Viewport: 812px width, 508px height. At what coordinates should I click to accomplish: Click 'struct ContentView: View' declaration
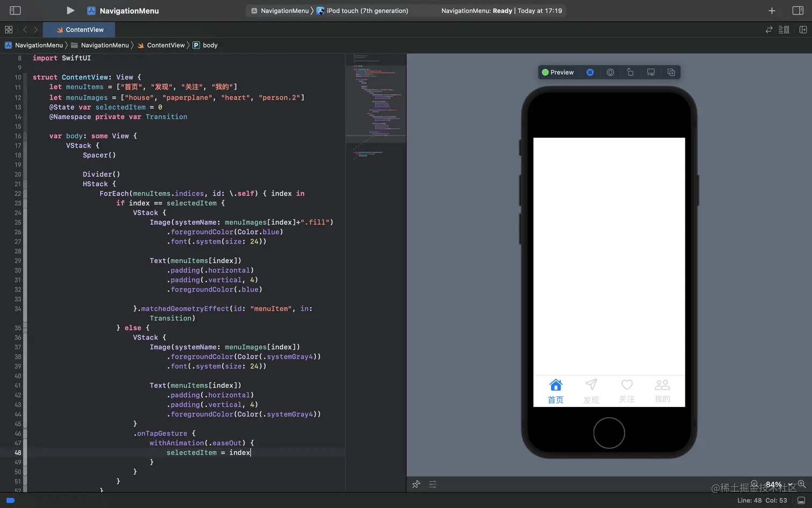(x=87, y=77)
